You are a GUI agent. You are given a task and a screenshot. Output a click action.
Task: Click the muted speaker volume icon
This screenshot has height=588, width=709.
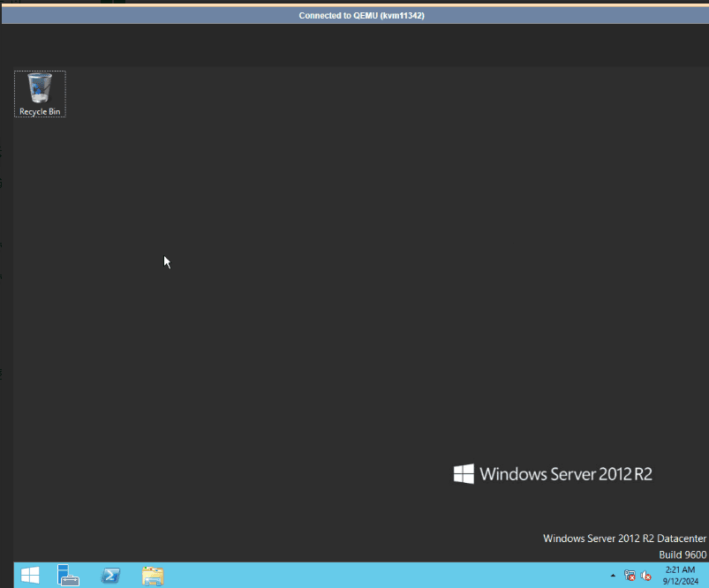[645, 576]
